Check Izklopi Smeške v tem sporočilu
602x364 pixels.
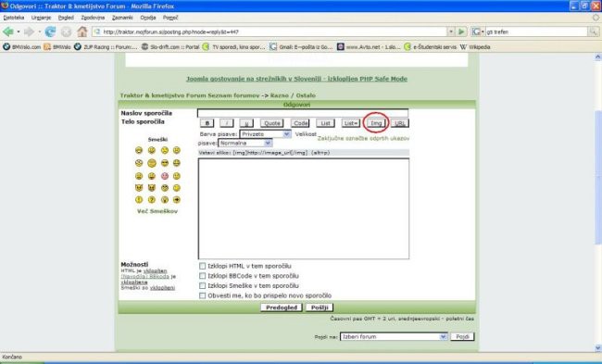click(x=202, y=285)
